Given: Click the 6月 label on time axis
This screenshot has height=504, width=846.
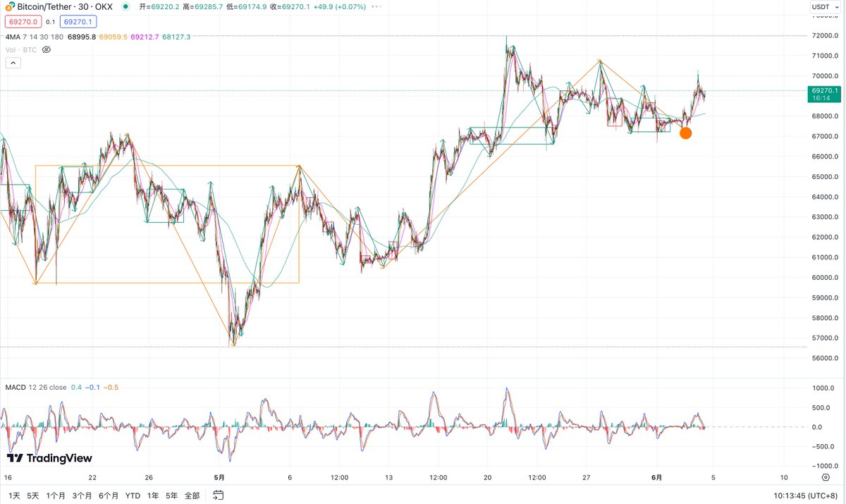Looking at the screenshot, I should click(656, 477).
